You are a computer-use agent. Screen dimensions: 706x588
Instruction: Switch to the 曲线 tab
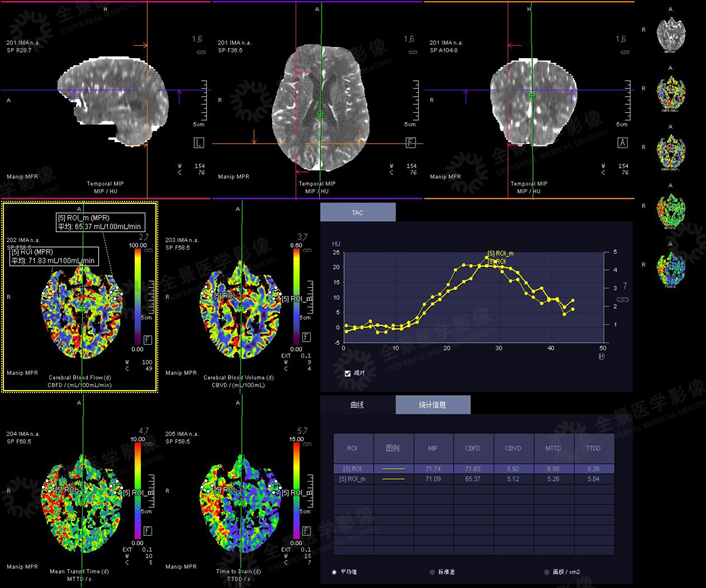[357, 405]
